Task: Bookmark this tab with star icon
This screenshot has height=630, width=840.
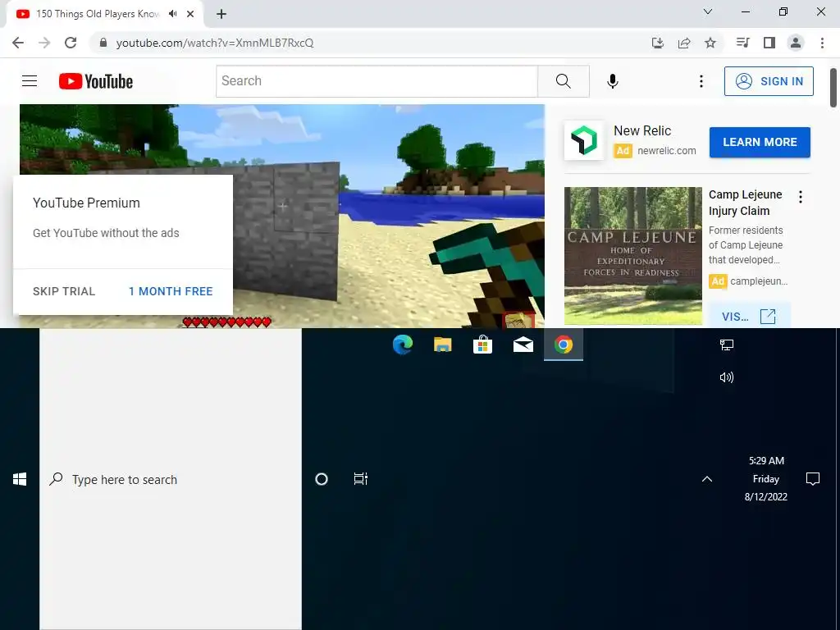Action: pos(710,43)
